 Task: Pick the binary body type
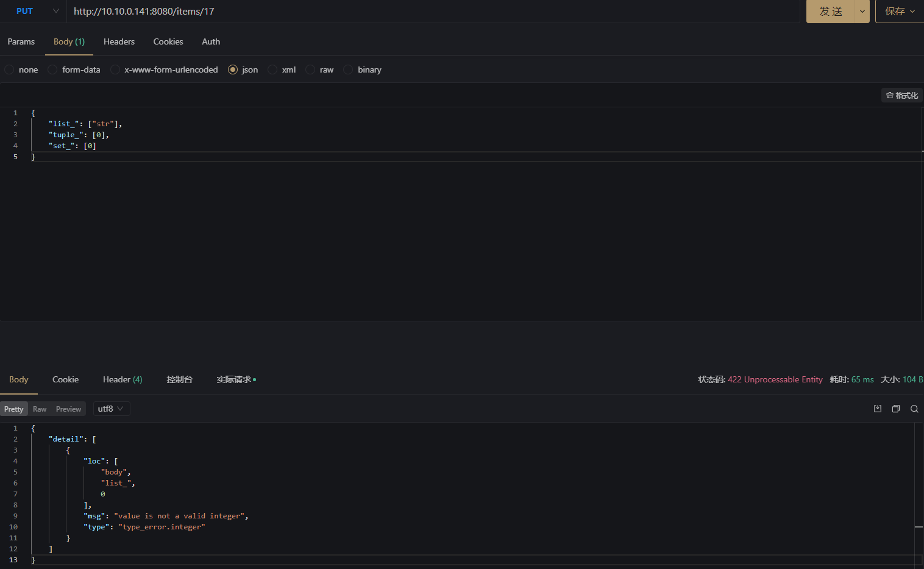[x=349, y=70]
